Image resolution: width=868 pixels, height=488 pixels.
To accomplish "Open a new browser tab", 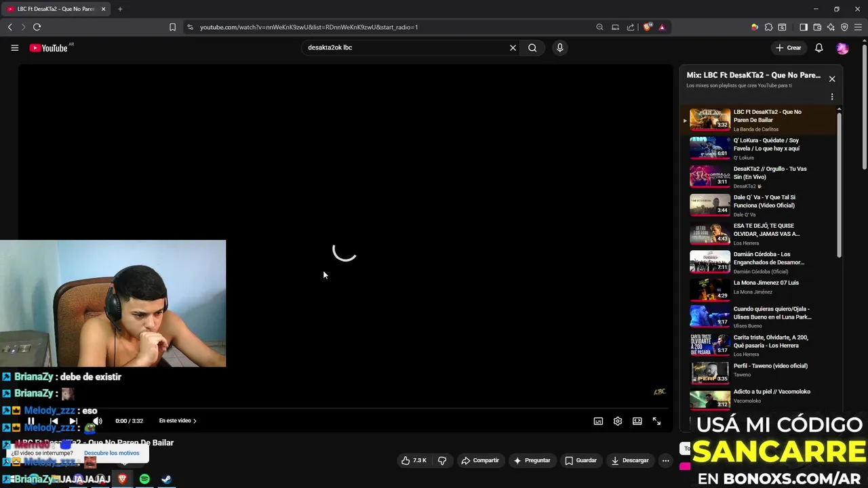I will click(x=120, y=9).
